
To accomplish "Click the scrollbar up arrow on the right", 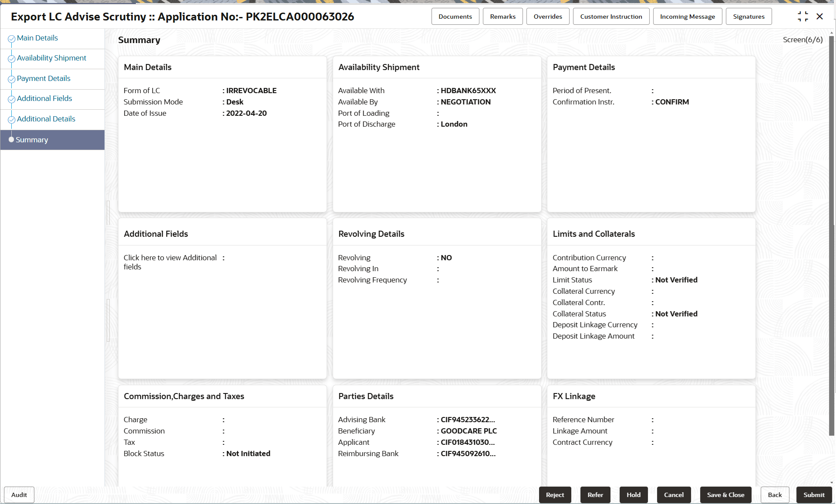I will click(x=832, y=32).
